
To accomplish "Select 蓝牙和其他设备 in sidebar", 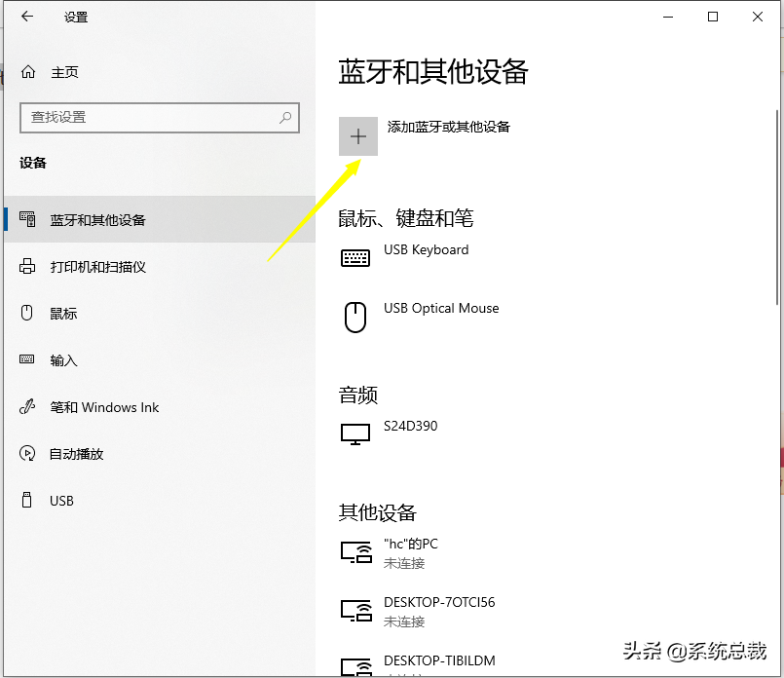I will click(97, 220).
